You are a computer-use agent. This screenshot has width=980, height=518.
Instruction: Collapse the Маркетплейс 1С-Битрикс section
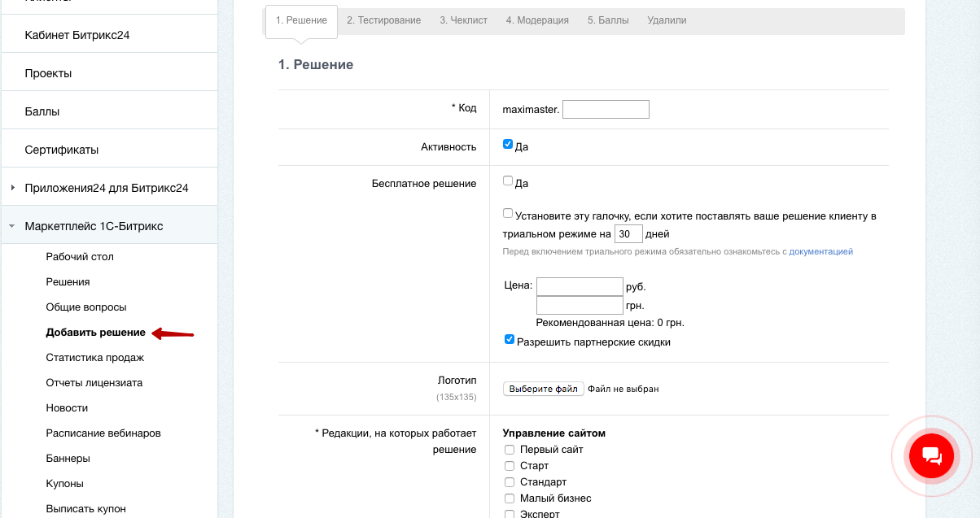pos(13,226)
